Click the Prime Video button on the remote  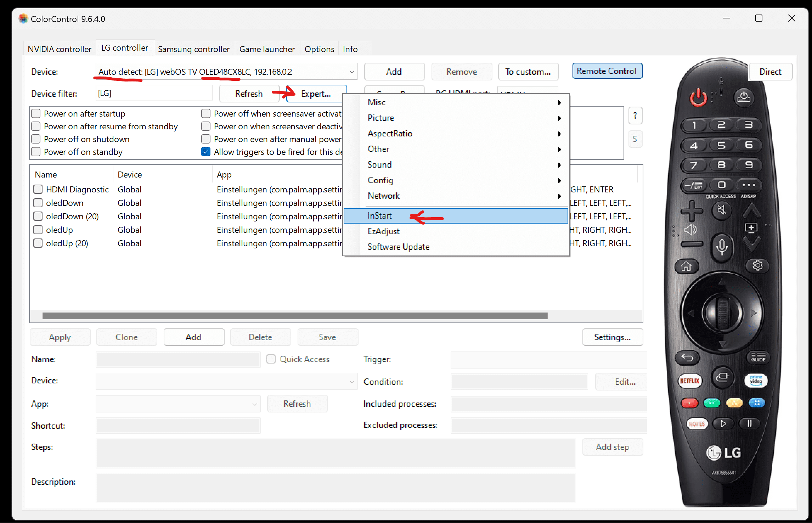coord(756,380)
